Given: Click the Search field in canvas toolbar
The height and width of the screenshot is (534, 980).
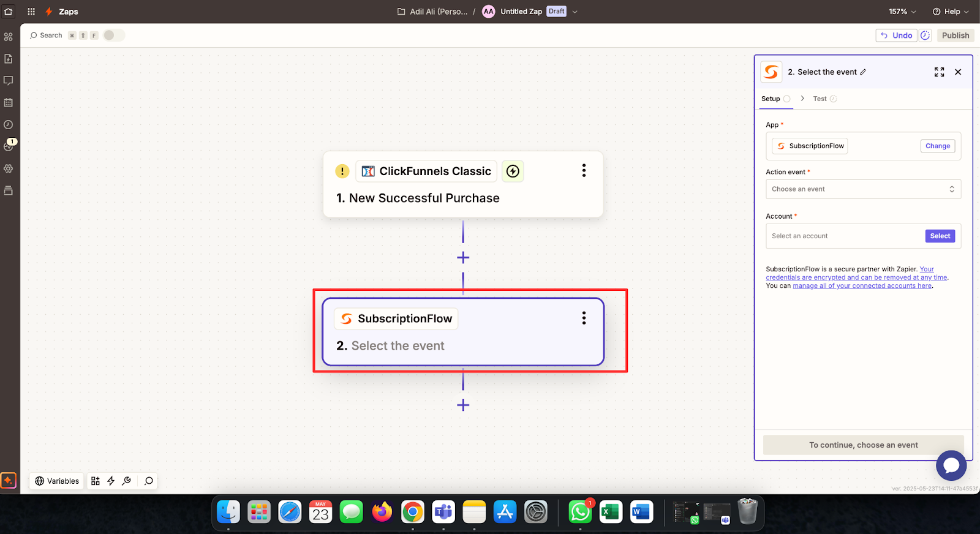Looking at the screenshot, I should [x=47, y=36].
